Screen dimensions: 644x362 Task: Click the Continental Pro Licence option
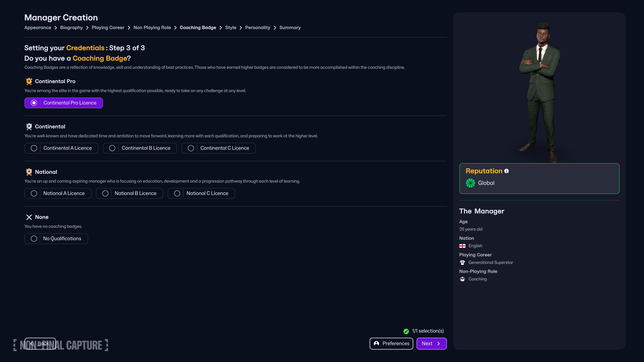pos(64,103)
